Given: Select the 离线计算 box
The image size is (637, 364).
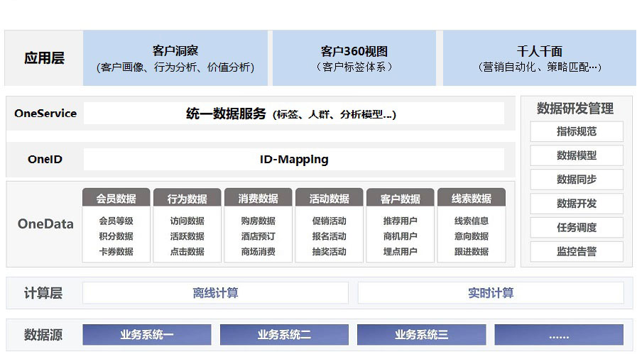Looking at the screenshot, I should (215, 293).
